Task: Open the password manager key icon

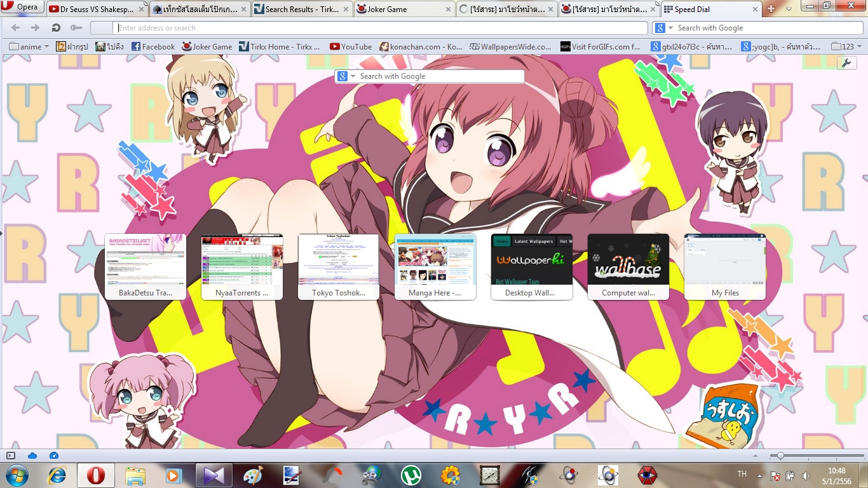Action: (x=76, y=28)
